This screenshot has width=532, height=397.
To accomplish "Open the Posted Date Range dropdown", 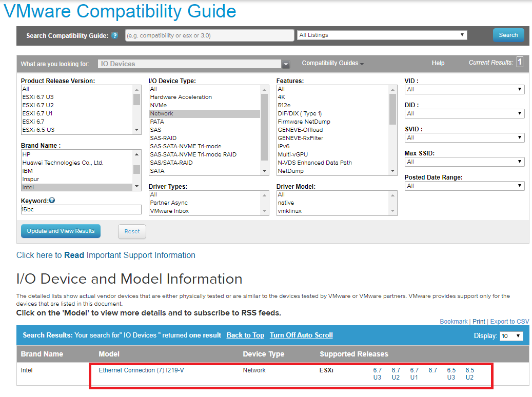I will click(x=464, y=186).
